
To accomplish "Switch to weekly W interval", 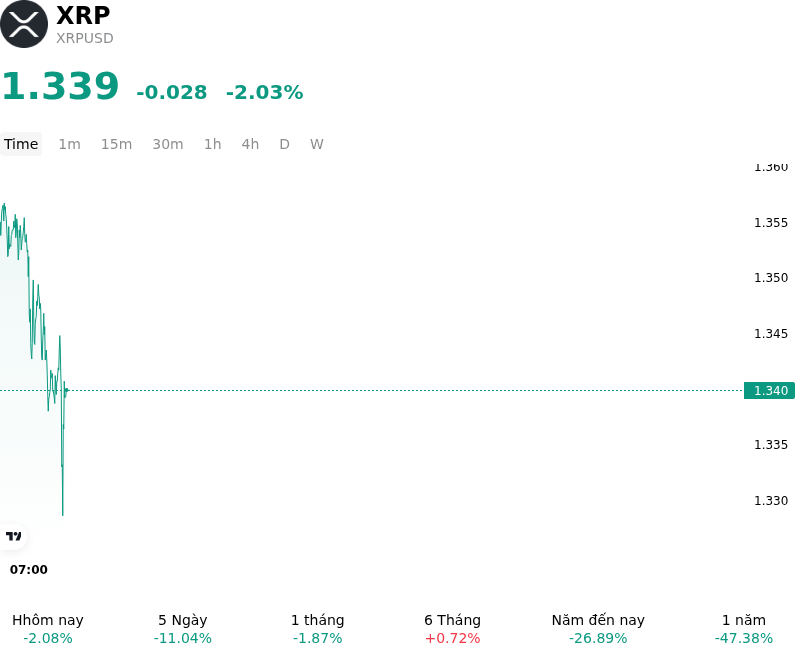I will pyautogui.click(x=317, y=144).
